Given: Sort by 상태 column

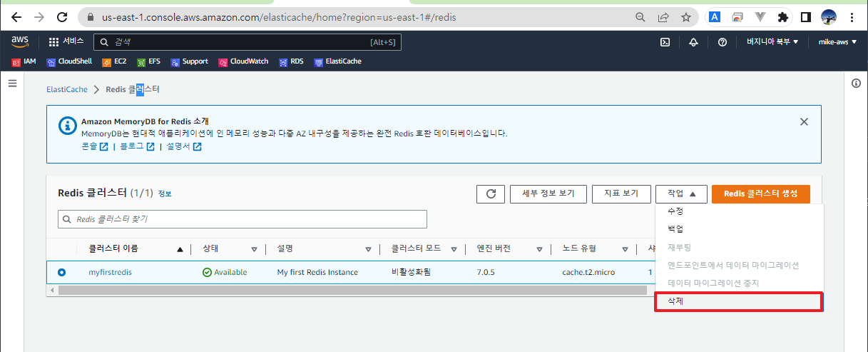Looking at the screenshot, I should [x=254, y=249].
